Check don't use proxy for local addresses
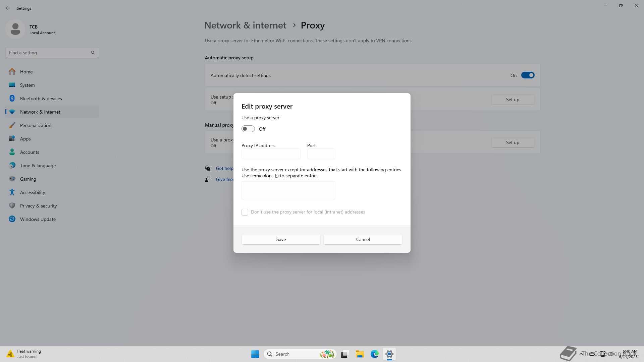The width and height of the screenshot is (644, 362). point(245,212)
